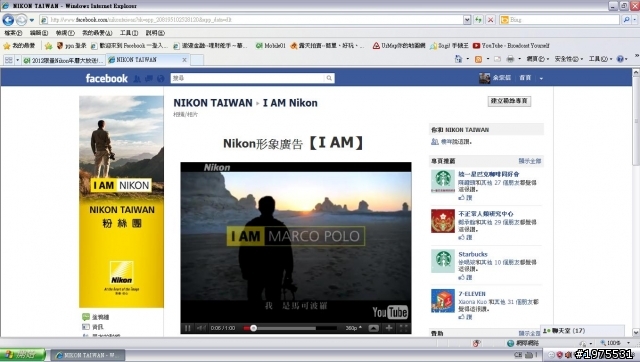Click the I AM NIKON cover image
Image resolution: width=640 pixels, height=362 pixels.
click(121, 202)
